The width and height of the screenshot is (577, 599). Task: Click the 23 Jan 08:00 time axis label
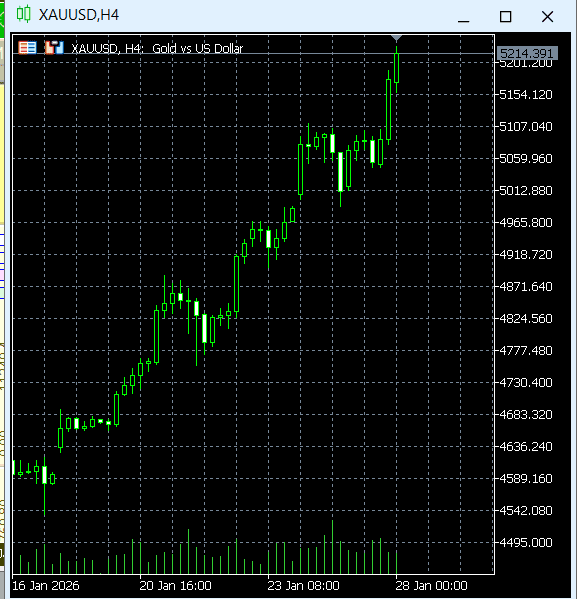(303, 586)
